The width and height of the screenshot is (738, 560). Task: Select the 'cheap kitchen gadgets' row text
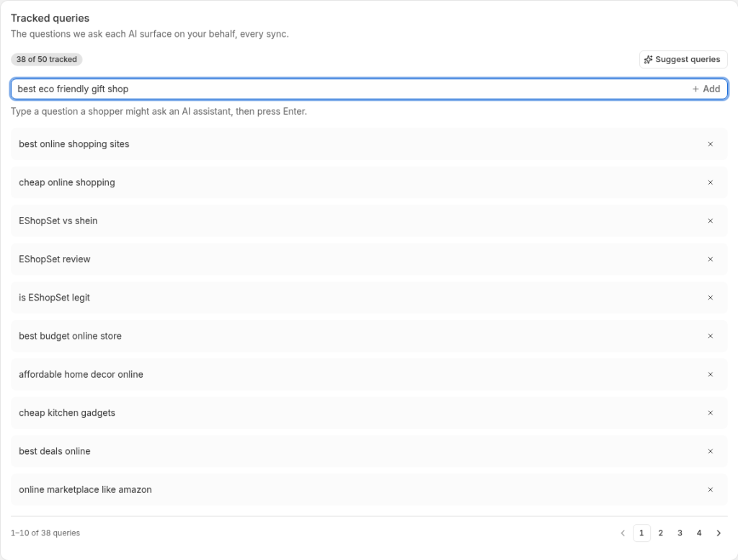(67, 413)
